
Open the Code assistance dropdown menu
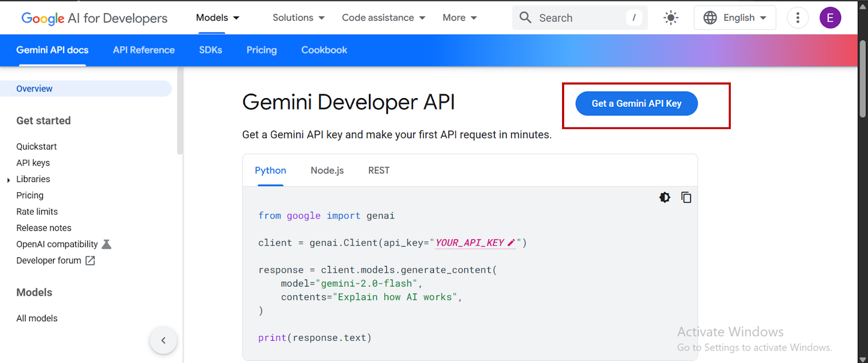[384, 18]
